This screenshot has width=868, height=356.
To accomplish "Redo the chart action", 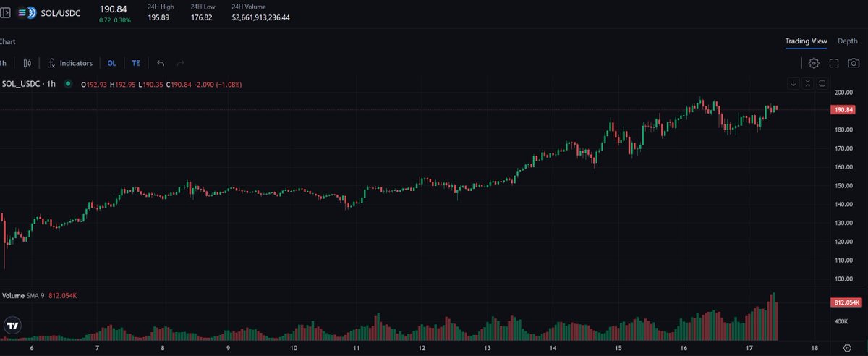I will (181, 63).
